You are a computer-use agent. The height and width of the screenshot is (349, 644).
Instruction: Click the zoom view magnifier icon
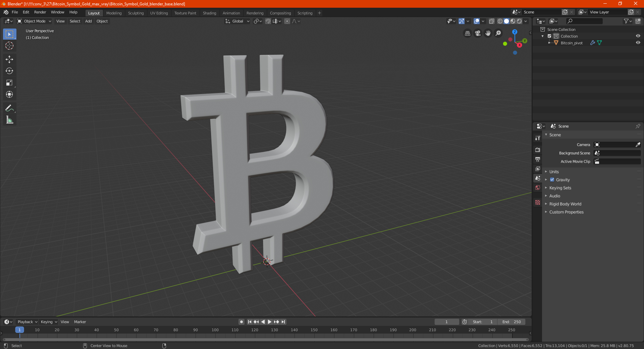pyautogui.click(x=498, y=33)
